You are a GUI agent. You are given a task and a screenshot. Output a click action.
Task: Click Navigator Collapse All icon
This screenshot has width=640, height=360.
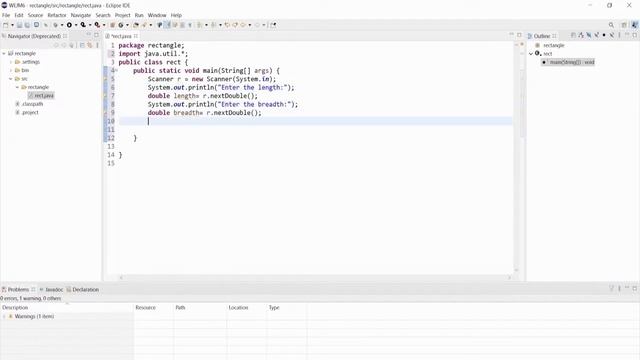click(82, 45)
